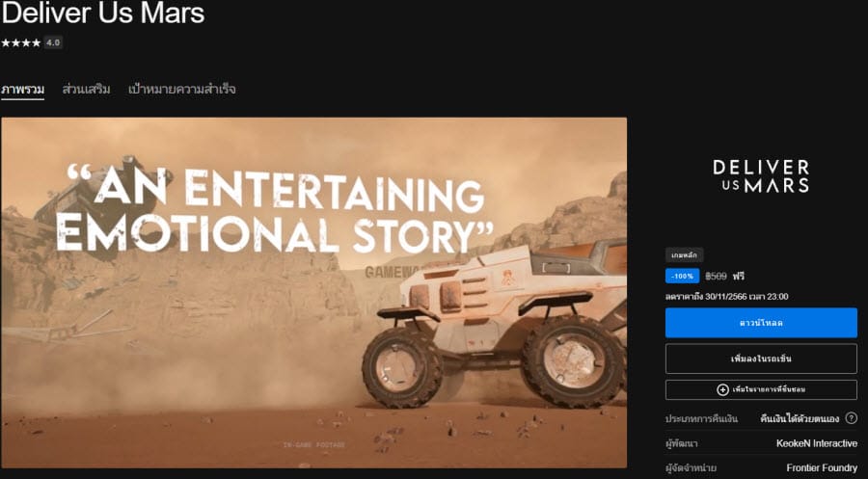This screenshot has height=479, width=868.
Task: Click the Deliver Us Mars page title
Action: click(x=103, y=13)
